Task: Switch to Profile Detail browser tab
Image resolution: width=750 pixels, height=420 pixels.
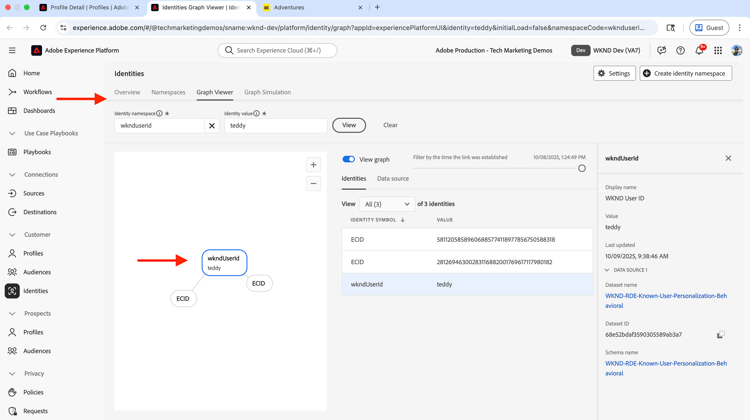Action: click(x=89, y=8)
